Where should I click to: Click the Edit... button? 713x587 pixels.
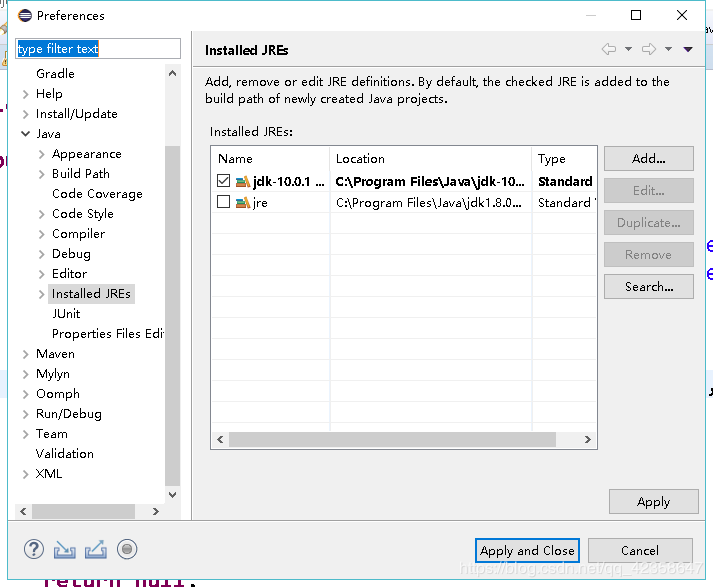tap(648, 191)
